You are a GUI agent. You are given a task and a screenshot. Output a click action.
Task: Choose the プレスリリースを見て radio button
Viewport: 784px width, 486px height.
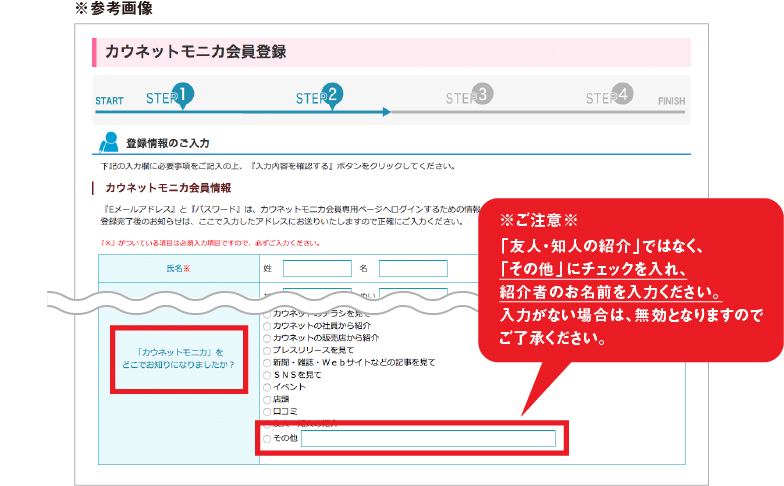(x=267, y=350)
